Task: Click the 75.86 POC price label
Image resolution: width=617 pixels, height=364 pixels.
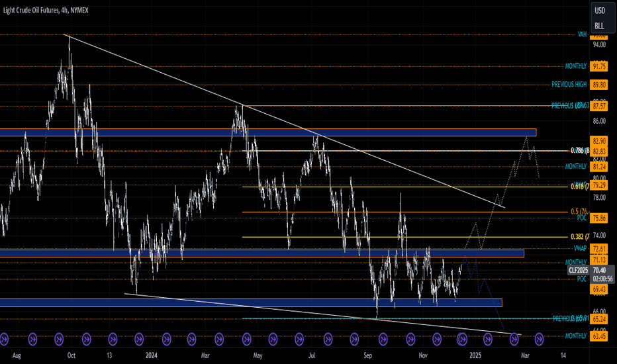Action: tap(599, 218)
